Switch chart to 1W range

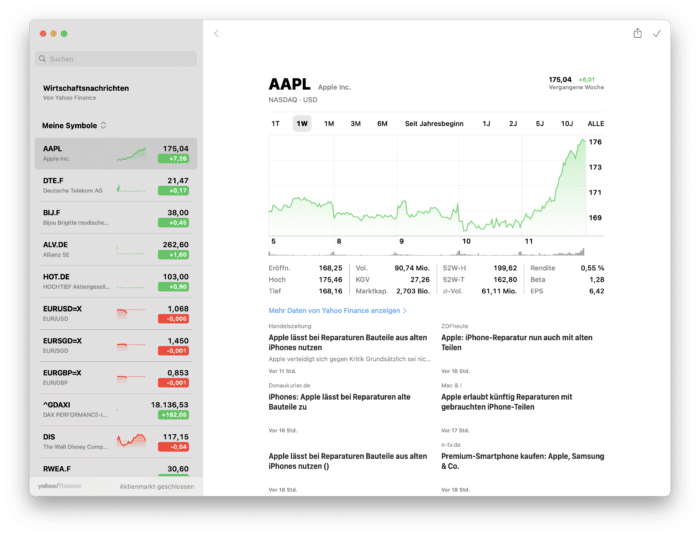pyautogui.click(x=302, y=124)
